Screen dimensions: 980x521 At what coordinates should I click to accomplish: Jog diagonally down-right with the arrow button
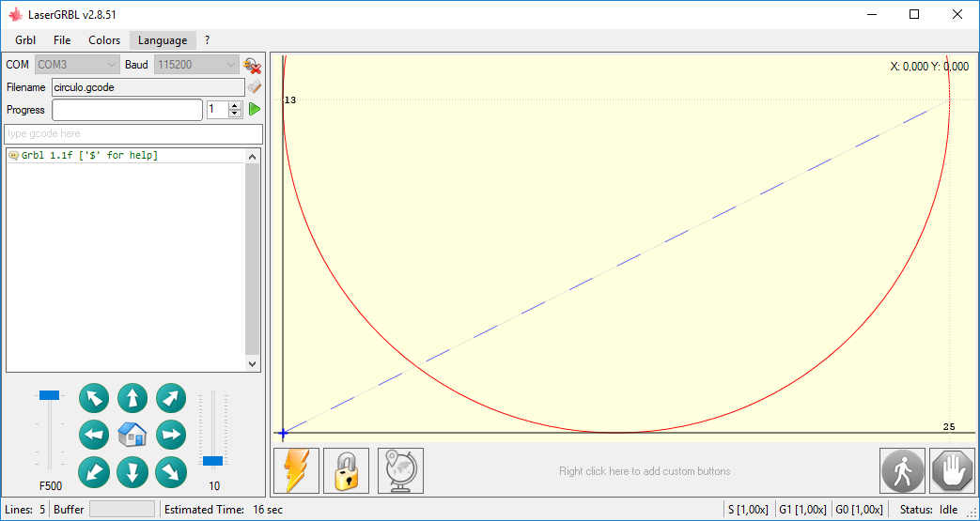171,472
